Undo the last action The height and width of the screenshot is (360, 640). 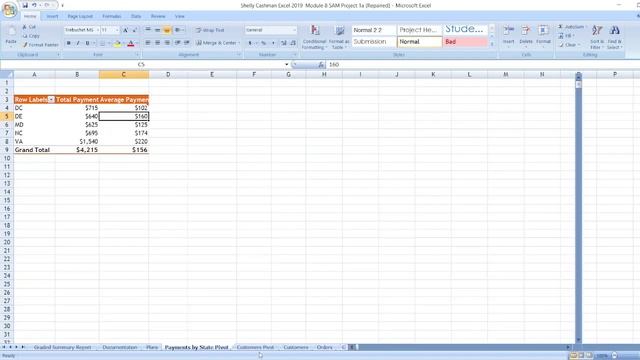34,5
